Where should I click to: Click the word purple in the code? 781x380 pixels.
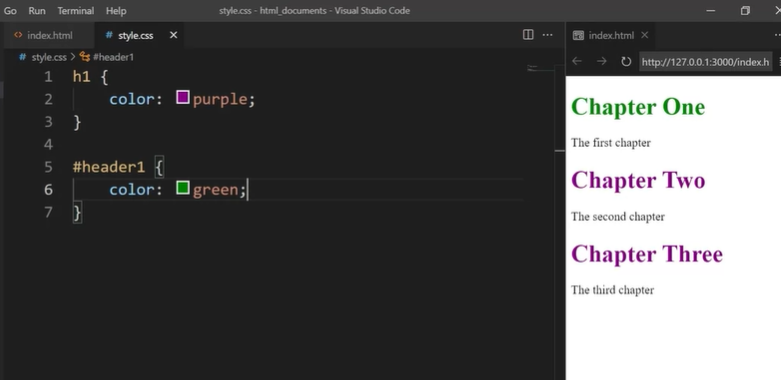coord(220,100)
